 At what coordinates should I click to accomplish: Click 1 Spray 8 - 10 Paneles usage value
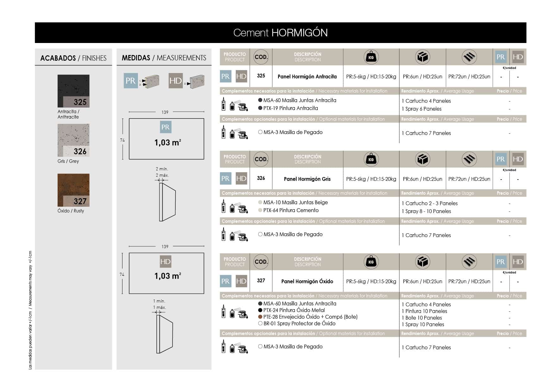(426, 211)
